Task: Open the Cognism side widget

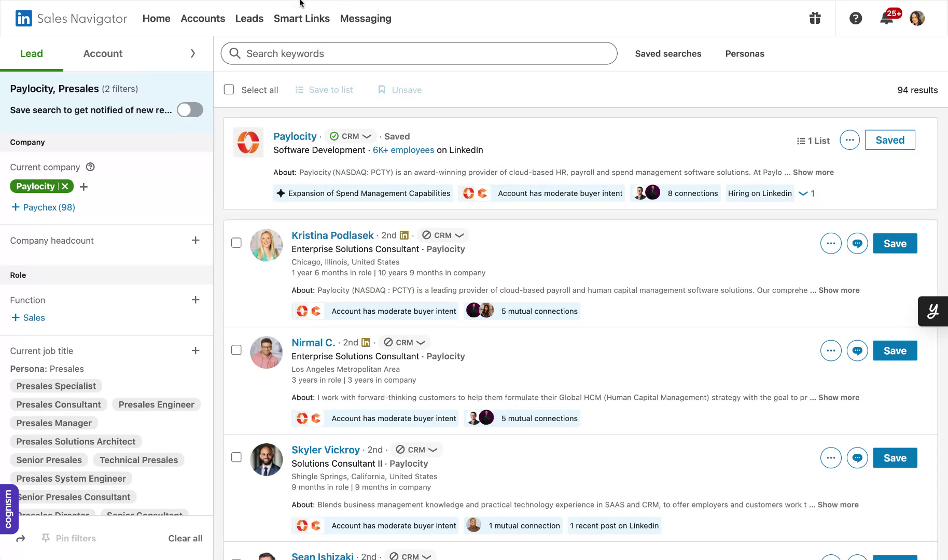Action: (9, 509)
